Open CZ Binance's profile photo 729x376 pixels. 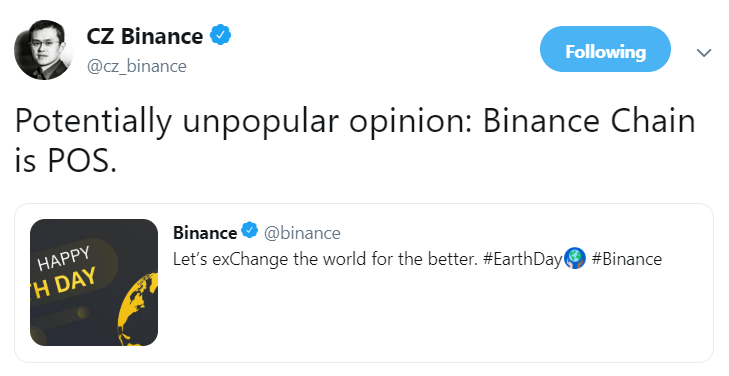43,50
